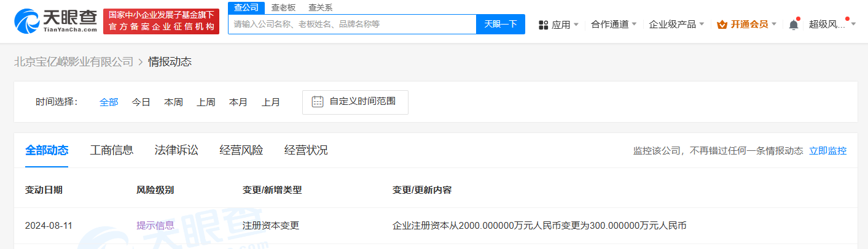Click the 天眼查 logo
Image resolution: width=868 pixels, height=249 pixels.
[x=56, y=21]
